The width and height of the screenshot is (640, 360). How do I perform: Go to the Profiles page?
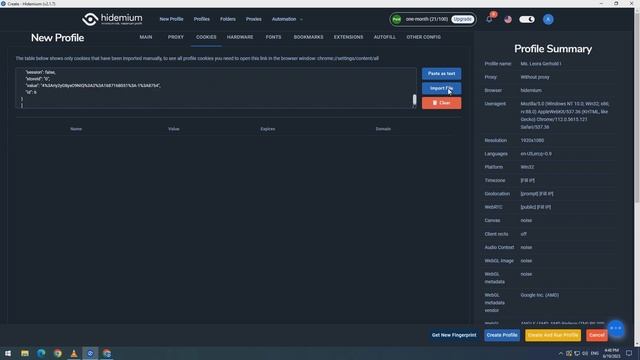pos(202,19)
